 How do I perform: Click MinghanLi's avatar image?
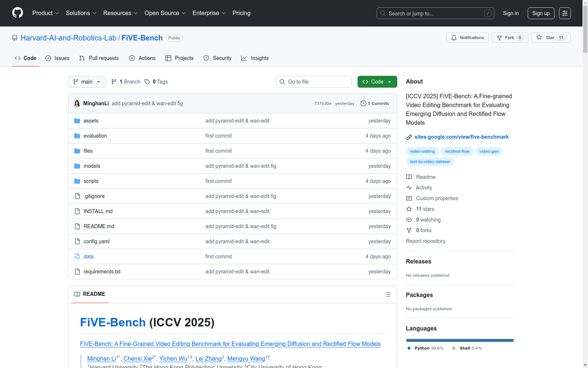click(x=77, y=103)
